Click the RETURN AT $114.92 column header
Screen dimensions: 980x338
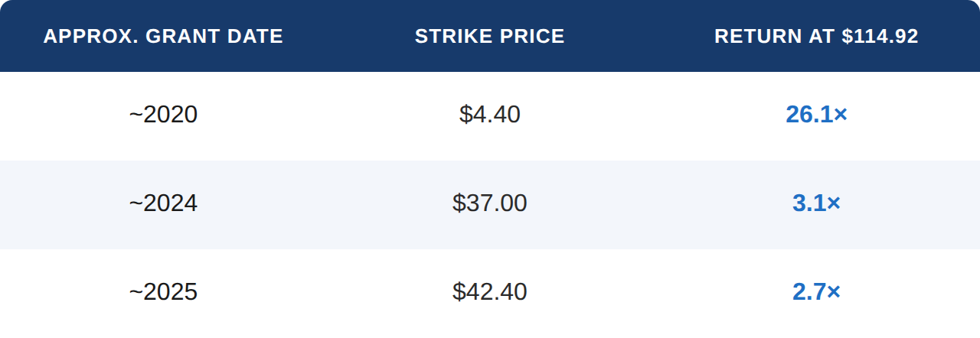click(x=816, y=36)
